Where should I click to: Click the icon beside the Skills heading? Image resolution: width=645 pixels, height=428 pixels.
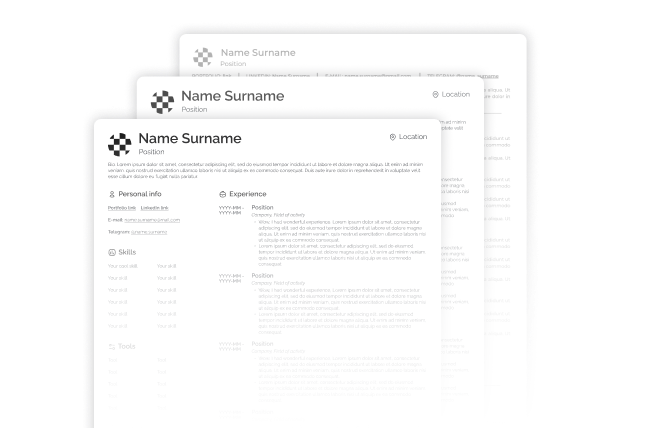pos(112,252)
